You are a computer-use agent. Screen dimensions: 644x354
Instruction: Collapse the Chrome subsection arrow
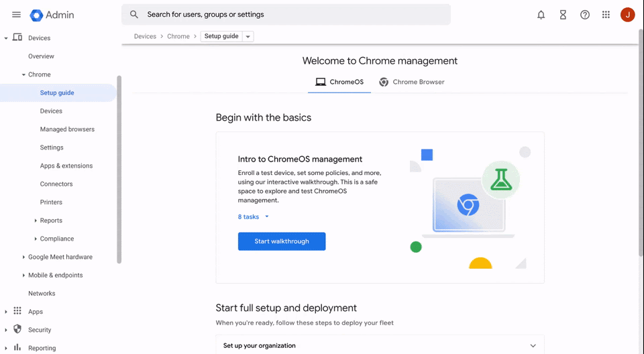23,74
